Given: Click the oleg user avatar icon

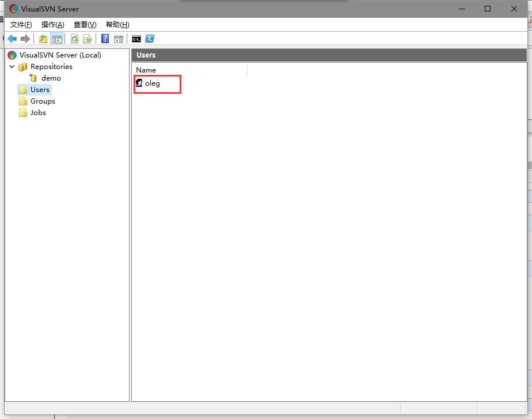Looking at the screenshot, I should 139,83.
